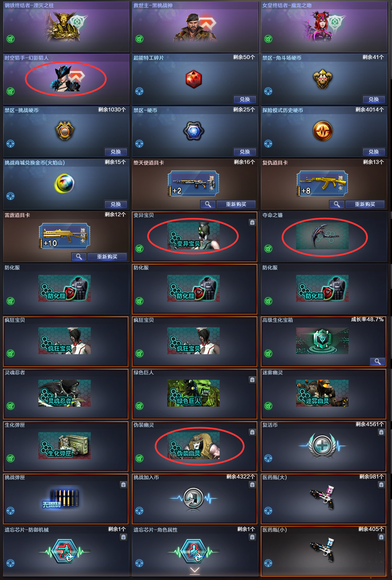Click the 挑战弹匣 unlimited ammo image

point(61,498)
